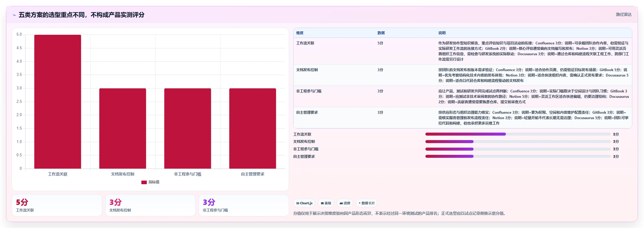Viewport: 644px width, 228px height.
Task: Click the footer note starting 分值仅用于展示决策维度
Action: point(400,214)
